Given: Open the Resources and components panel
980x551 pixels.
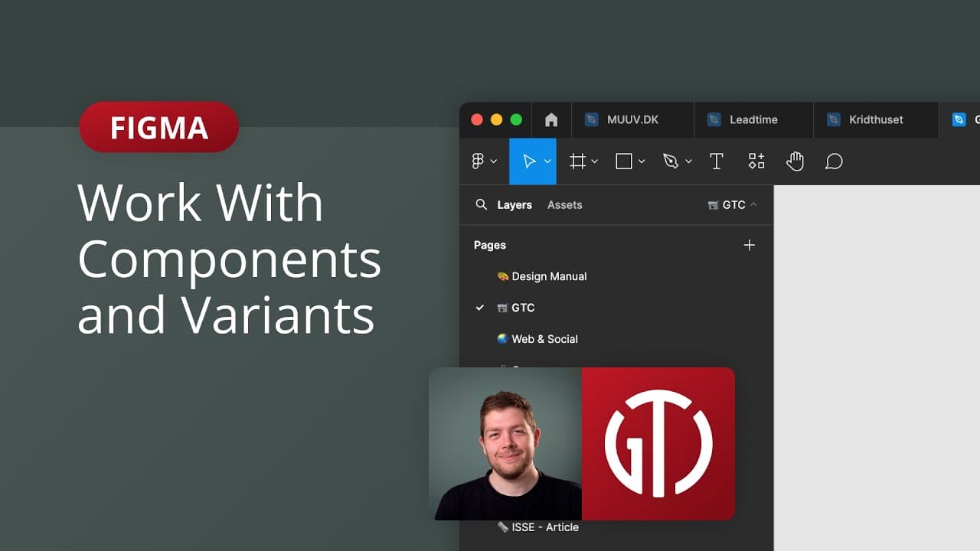Looking at the screenshot, I should (x=756, y=161).
